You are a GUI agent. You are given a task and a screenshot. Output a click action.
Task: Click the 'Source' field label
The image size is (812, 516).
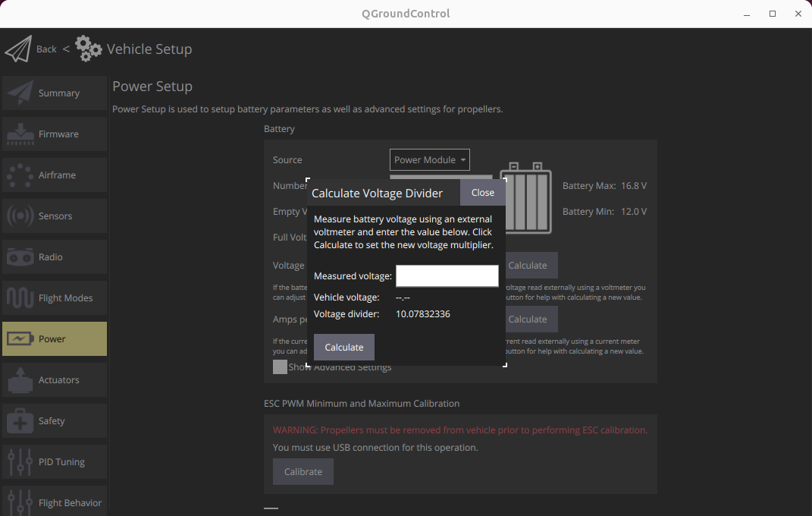click(287, 160)
